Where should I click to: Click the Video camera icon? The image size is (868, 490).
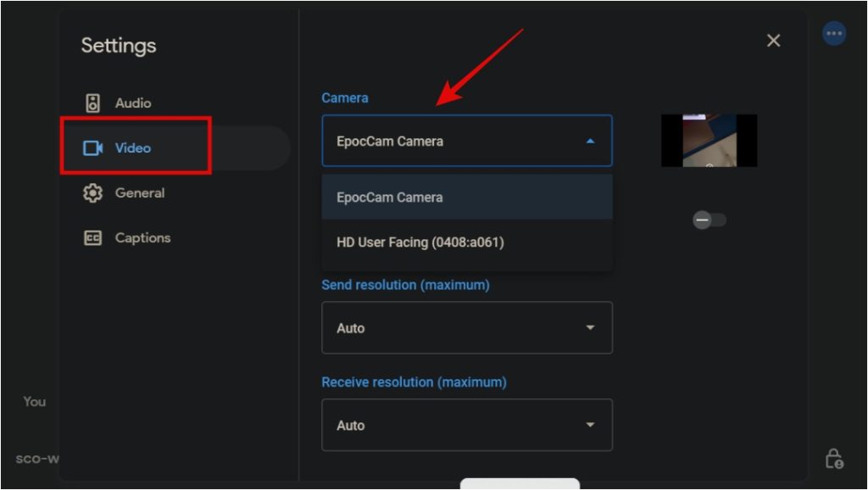[92, 148]
